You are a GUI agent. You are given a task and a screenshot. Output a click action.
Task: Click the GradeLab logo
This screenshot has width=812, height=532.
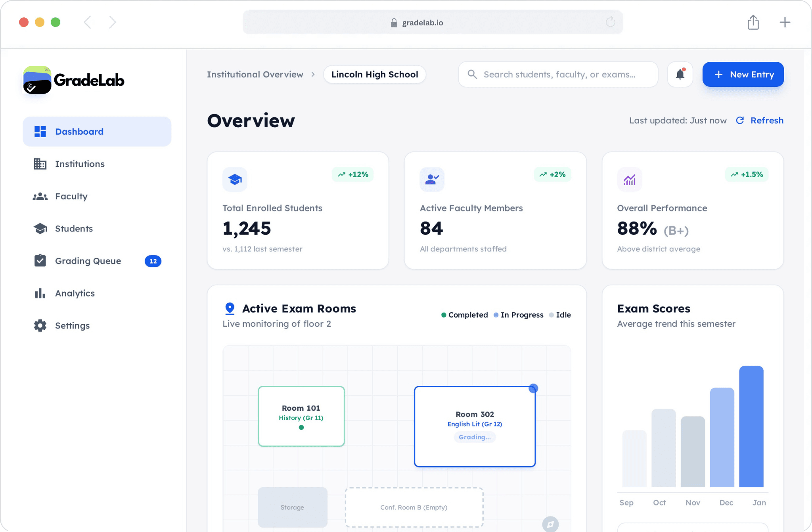[74, 80]
